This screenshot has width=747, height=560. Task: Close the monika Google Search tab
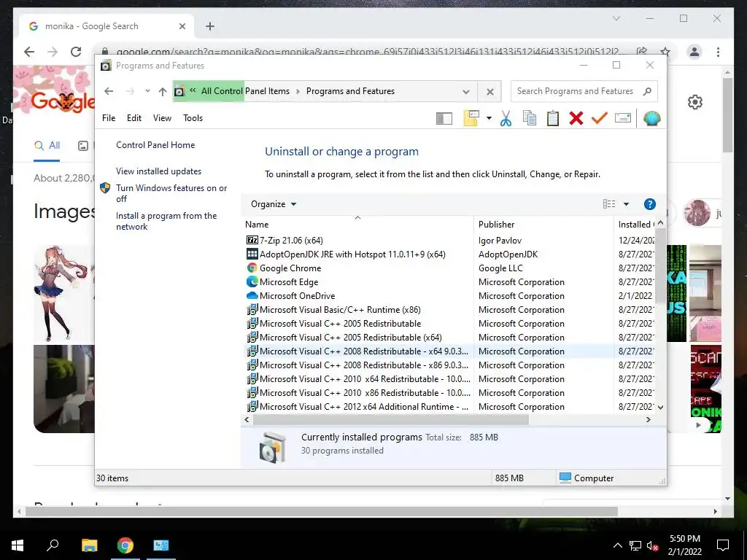pos(182,26)
